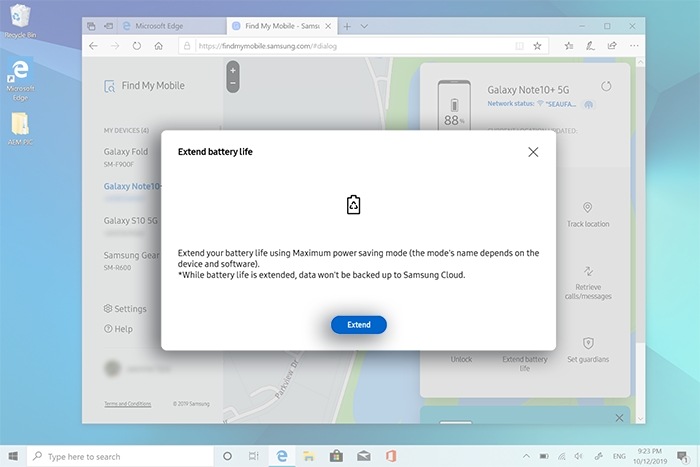Click the user account avatar in sidebar
The width and height of the screenshot is (700, 467).
click(112, 368)
